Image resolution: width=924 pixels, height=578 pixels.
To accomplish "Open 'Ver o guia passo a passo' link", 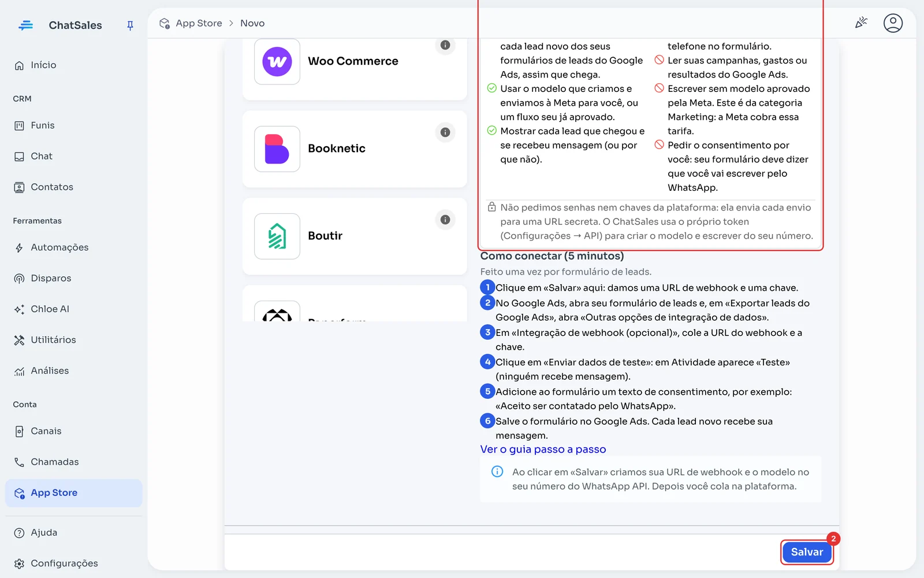I will (543, 449).
